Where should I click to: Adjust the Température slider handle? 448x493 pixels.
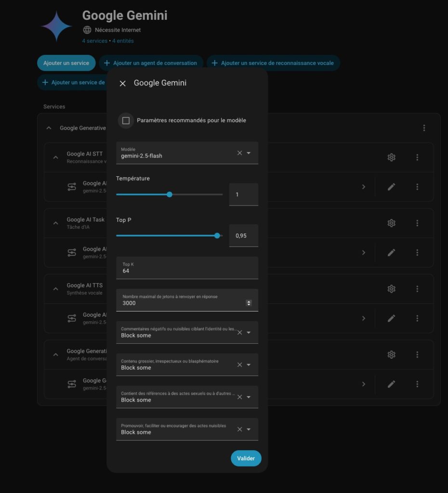[169, 195]
